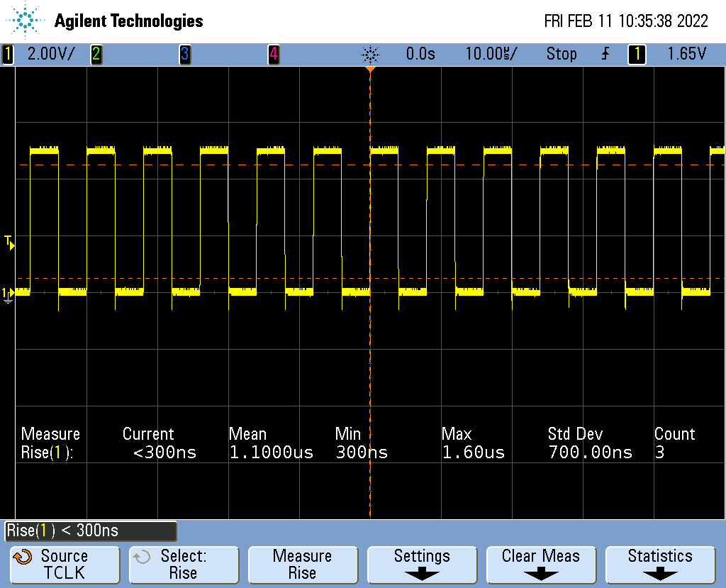Image resolution: width=726 pixels, height=588 pixels.
Task: Open the Source TCLK softkey
Action: click(x=65, y=565)
